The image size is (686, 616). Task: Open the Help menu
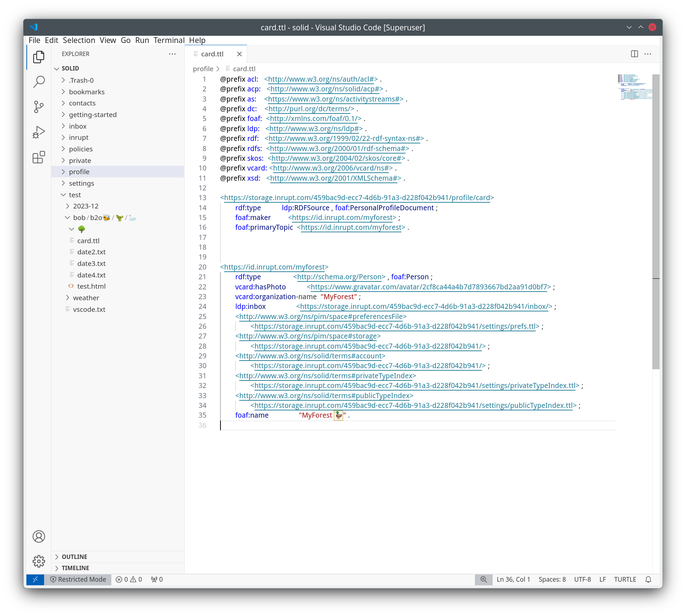point(197,40)
